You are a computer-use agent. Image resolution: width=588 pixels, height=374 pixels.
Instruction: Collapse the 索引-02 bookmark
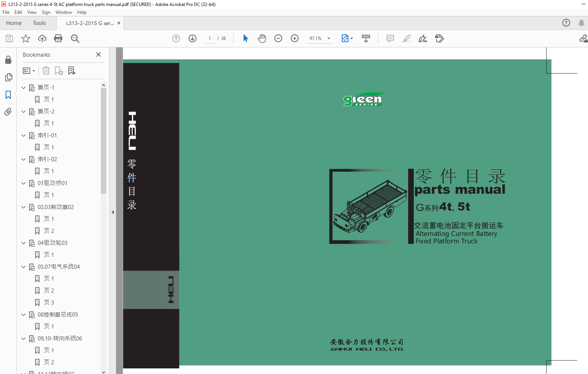pyautogui.click(x=24, y=159)
